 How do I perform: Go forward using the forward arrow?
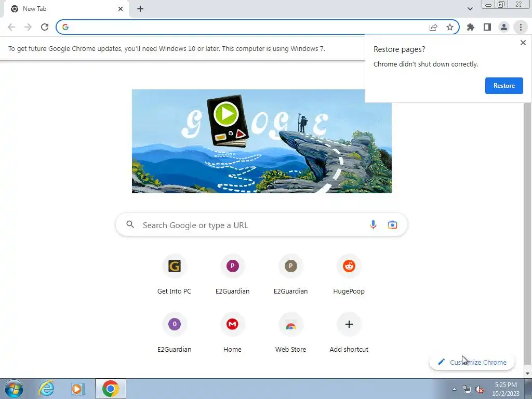[x=28, y=27]
